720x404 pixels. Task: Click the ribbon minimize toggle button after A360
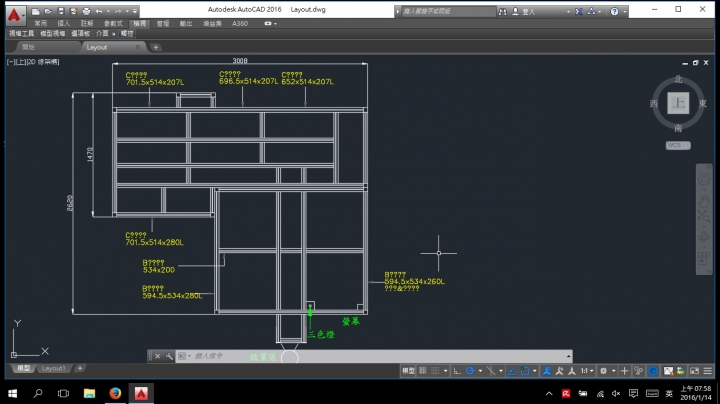[268, 23]
